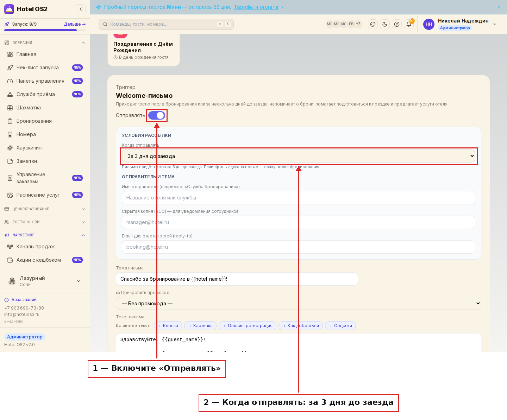Open Бронирования in the sidebar
This screenshot has height=420, width=507.
45,121
